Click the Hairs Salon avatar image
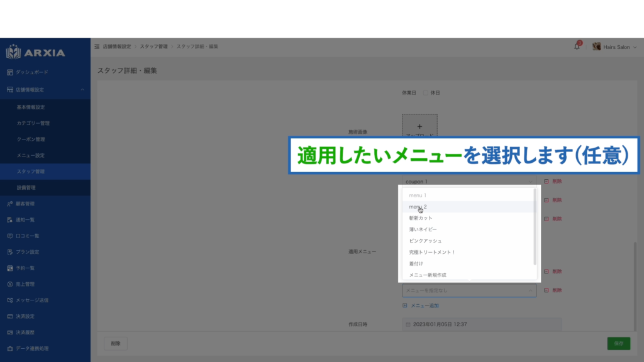The width and height of the screenshot is (644, 362). 596,47
